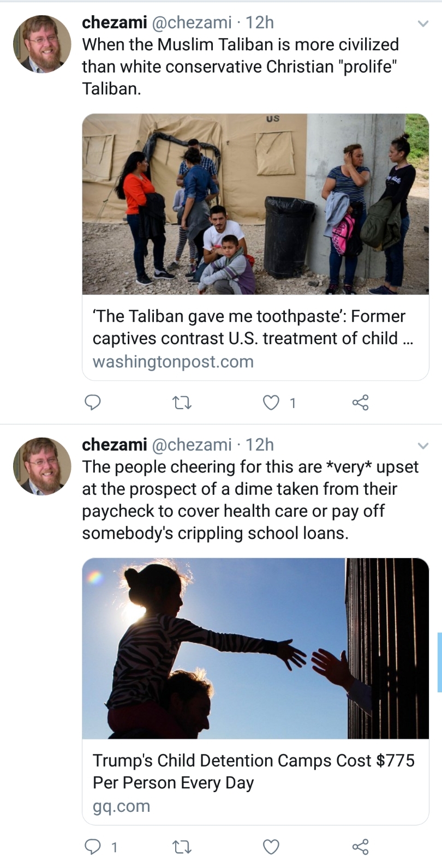
Task: Open @chezami handle on second tweet
Action: pos(191,445)
